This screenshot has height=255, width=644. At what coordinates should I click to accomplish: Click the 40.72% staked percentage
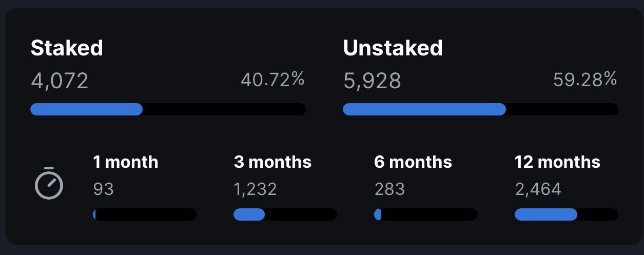[x=272, y=80]
